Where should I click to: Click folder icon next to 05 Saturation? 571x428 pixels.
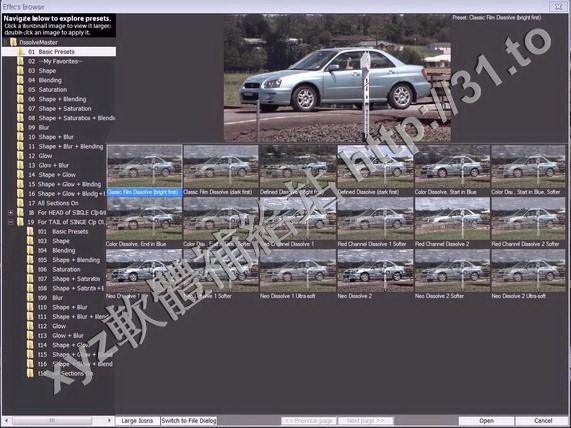point(20,90)
